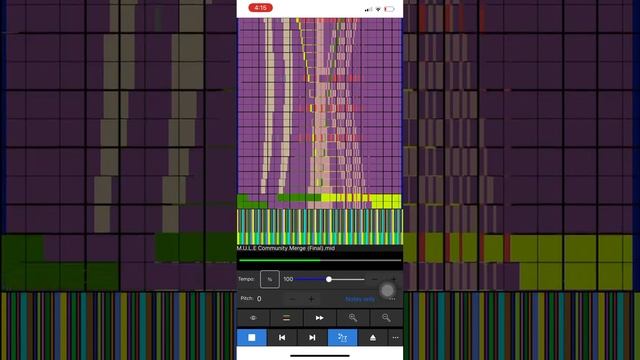This screenshot has height=360, width=640.
Task: Tap the battery icon in status bar
Action: pos(389,9)
